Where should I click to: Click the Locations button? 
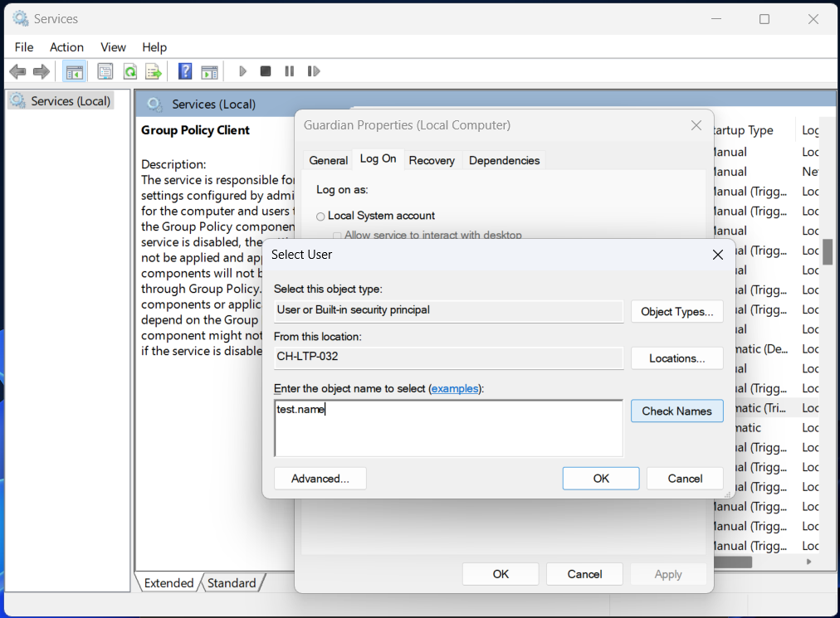point(676,358)
